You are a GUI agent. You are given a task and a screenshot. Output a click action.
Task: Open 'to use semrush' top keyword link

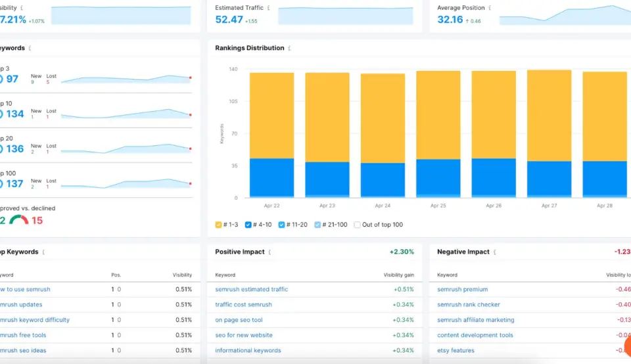point(26,289)
